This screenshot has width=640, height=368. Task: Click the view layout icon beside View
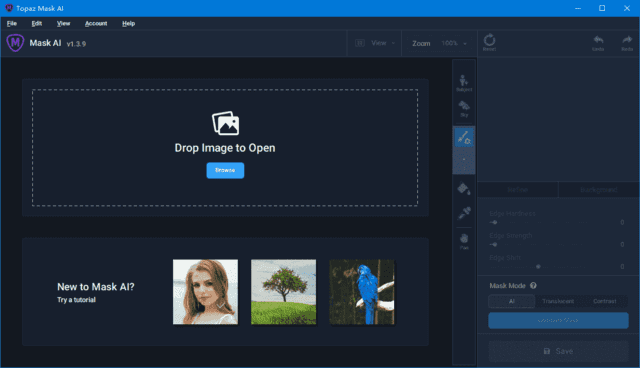360,43
